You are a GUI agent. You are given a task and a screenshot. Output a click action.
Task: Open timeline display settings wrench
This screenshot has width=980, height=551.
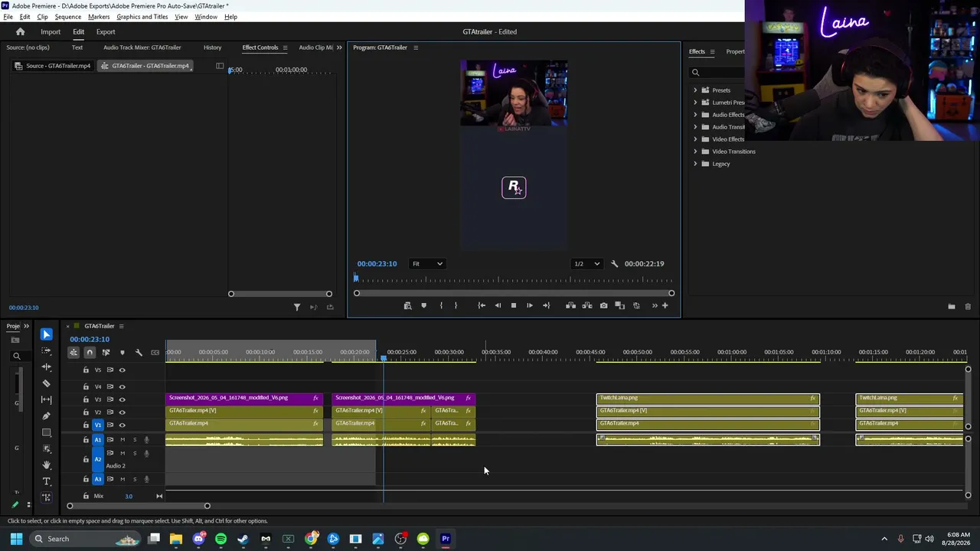point(139,353)
